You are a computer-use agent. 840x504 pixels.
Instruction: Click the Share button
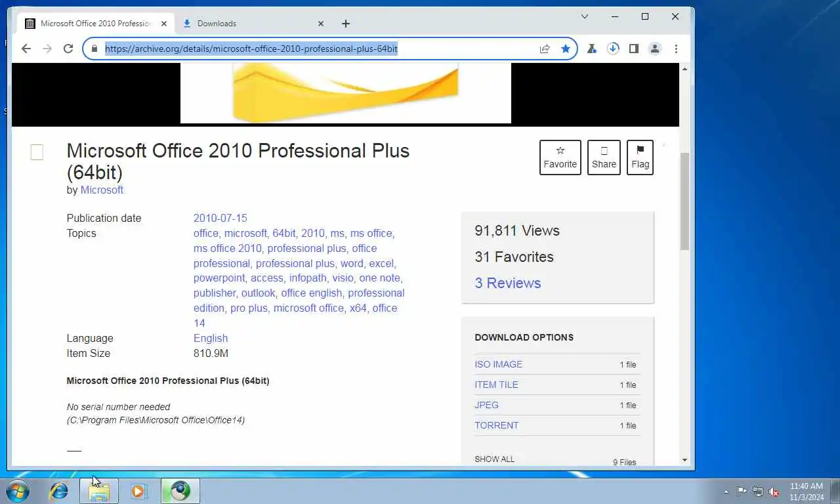604,157
